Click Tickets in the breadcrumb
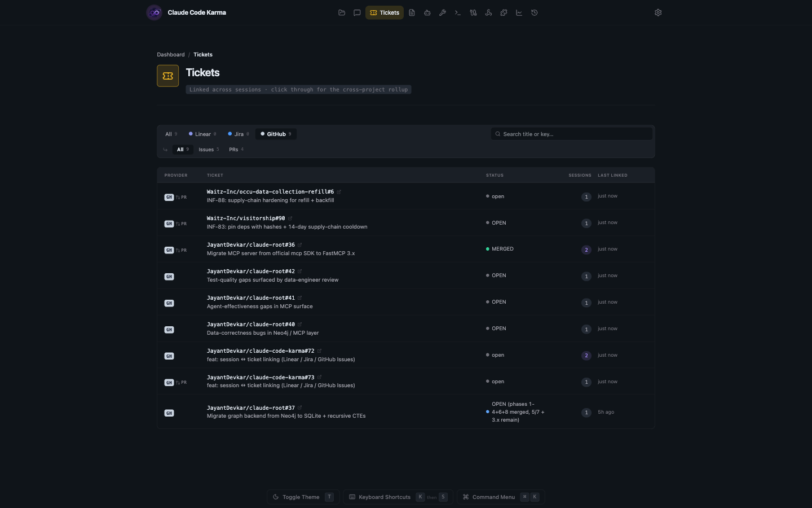 (203, 55)
